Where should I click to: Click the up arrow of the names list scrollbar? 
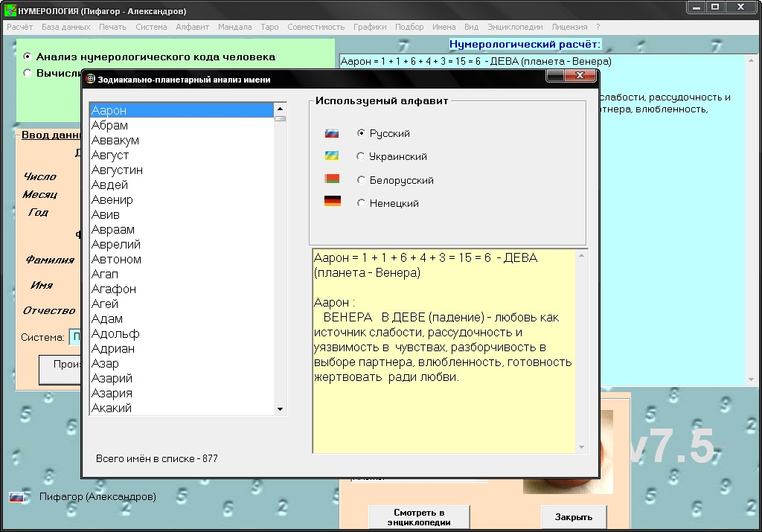[280, 109]
